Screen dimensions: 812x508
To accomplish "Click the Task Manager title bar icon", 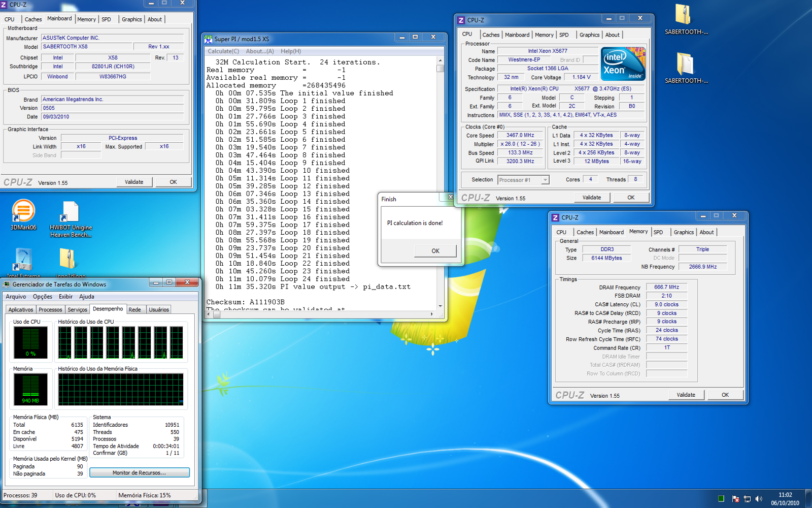I will pos(7,284).
